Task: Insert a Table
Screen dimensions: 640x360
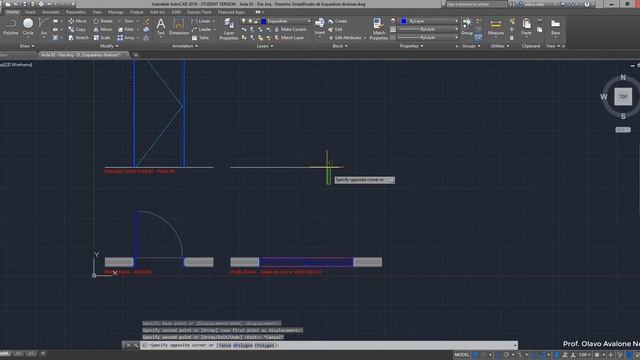Action: coord(200,38)
